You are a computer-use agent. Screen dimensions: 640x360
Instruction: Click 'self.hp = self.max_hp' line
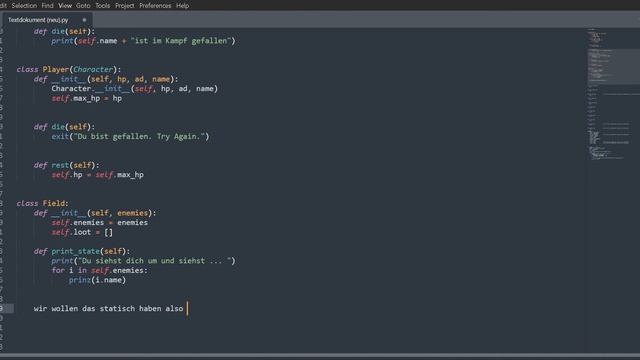coord(98,175)
